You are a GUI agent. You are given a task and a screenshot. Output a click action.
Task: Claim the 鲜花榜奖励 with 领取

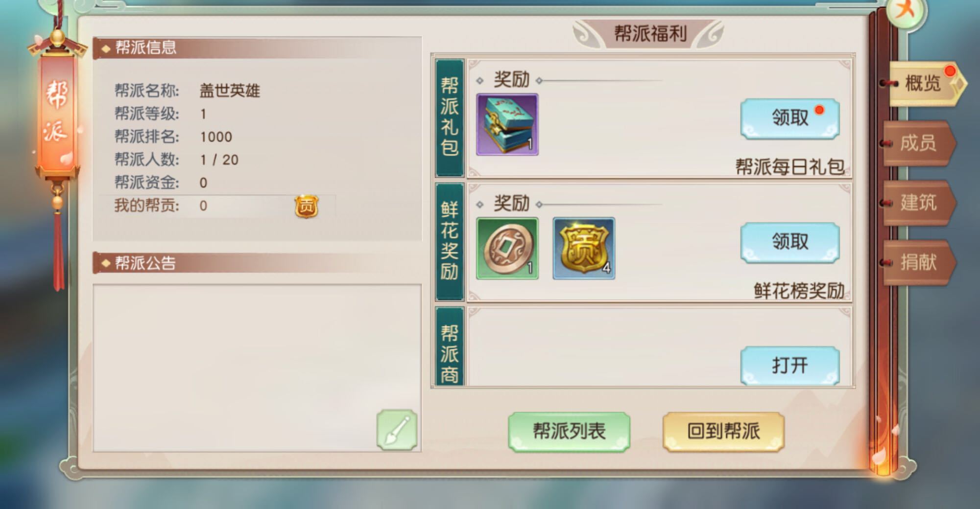(789, 242)
